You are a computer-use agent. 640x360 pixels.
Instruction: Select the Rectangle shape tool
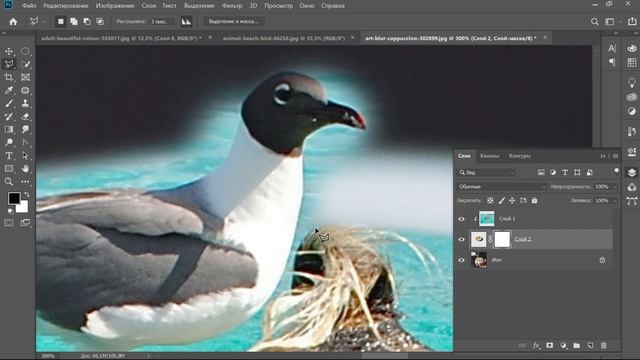(x=9, y=169)
